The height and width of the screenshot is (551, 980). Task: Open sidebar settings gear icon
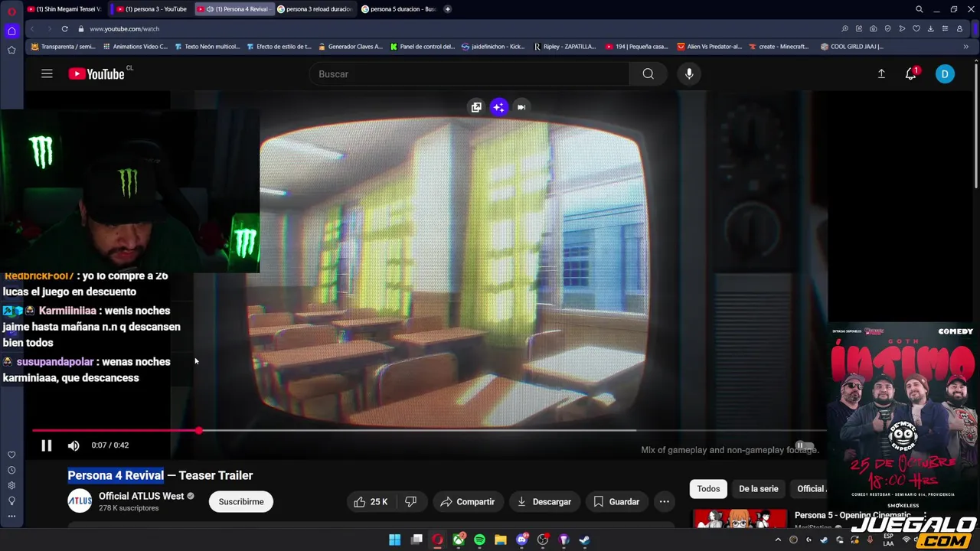(x=11, y=485)
